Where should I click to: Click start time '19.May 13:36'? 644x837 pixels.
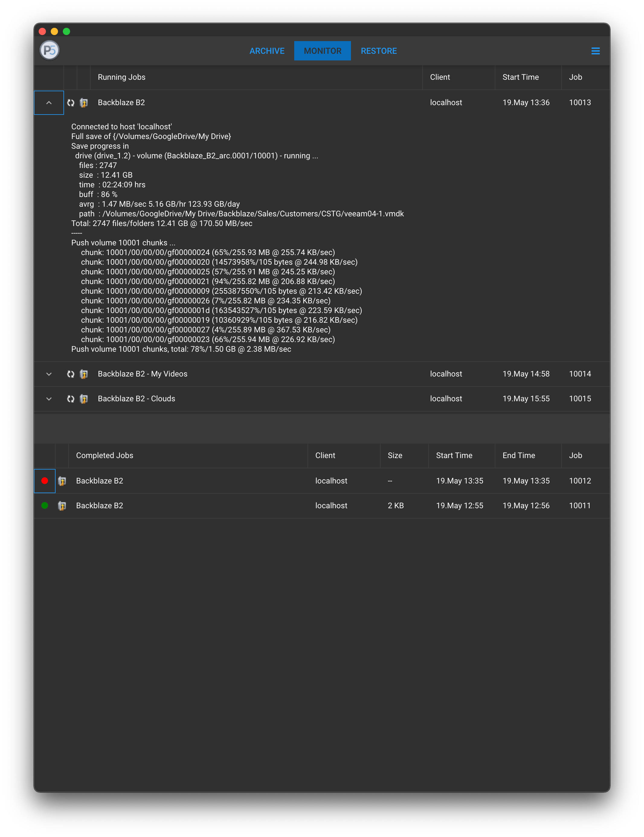click(526, 103)
